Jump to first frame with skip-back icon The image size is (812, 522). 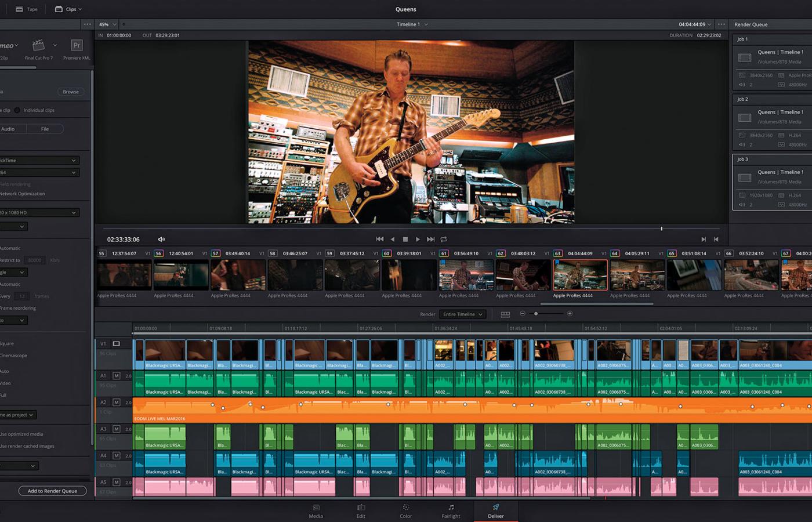tap(379, 239)
